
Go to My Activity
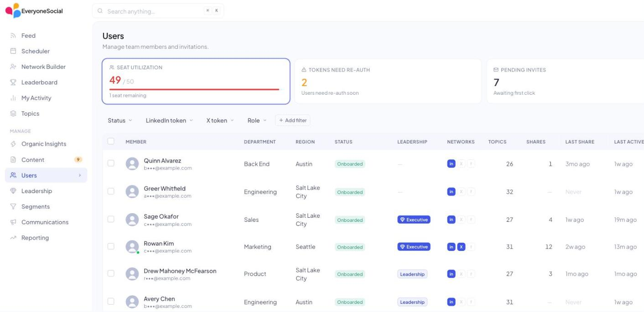[46, 98]
